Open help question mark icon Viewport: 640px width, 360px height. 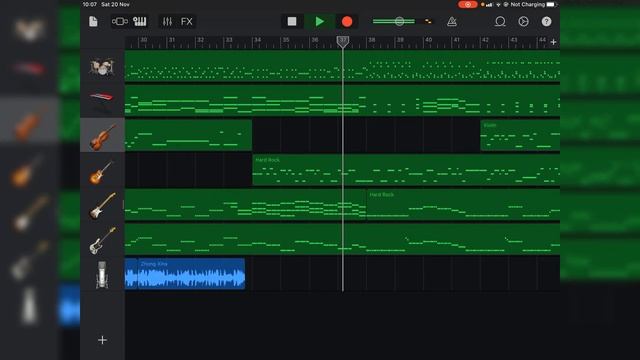pos(546,22)
